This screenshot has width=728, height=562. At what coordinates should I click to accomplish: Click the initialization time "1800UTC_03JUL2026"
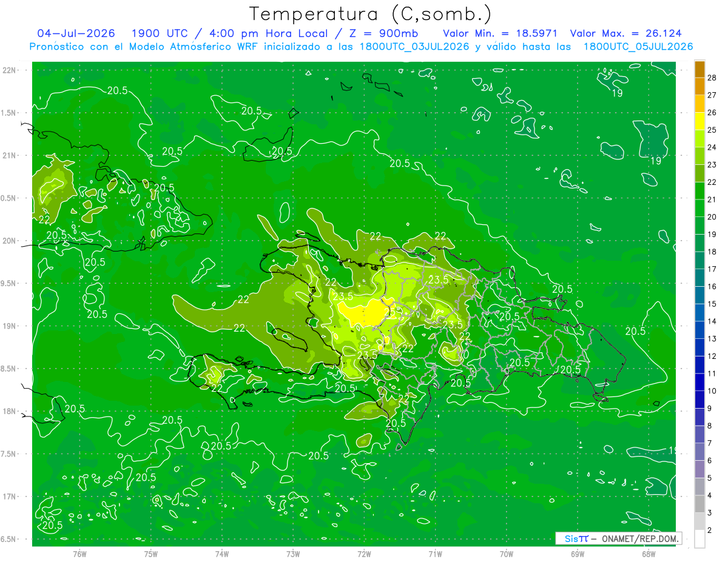414,47
